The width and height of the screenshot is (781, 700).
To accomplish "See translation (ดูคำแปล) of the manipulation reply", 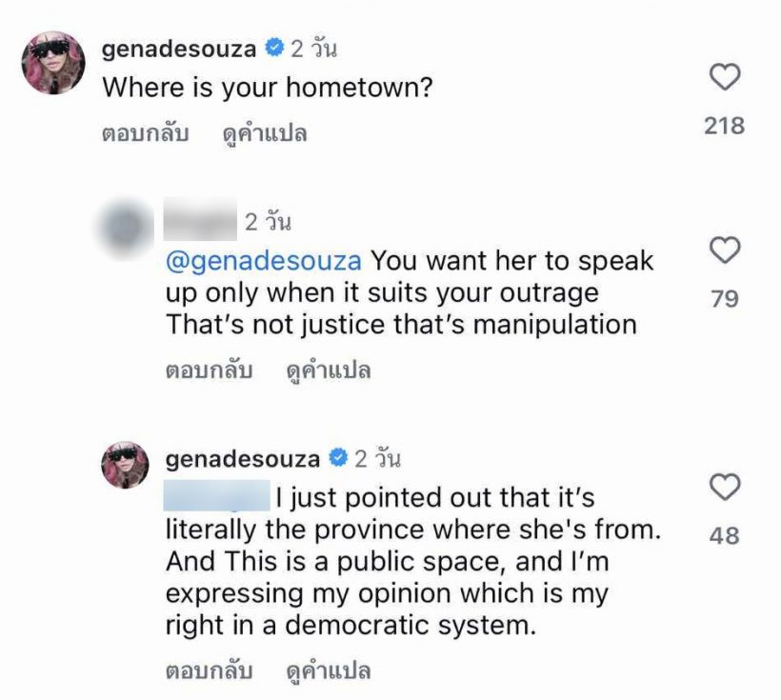I will tap(329, 370).
